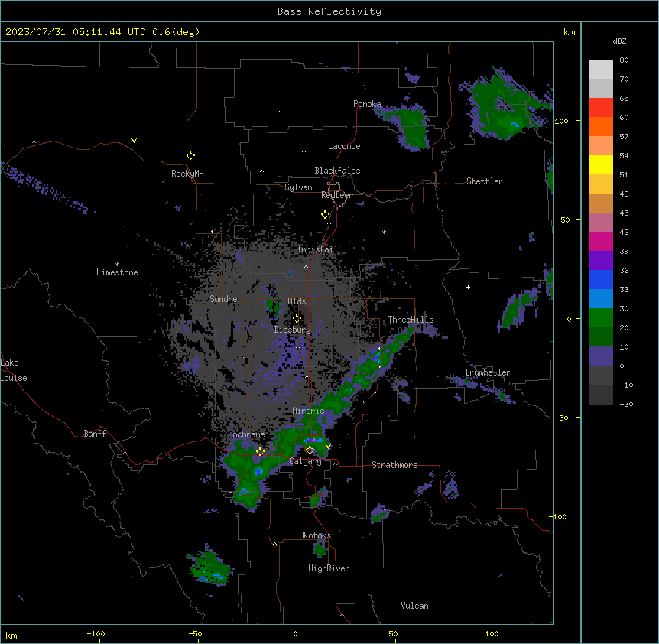
Task: Click the Lake Louise label
Action: pyautogui.click(x=12, y=370)
